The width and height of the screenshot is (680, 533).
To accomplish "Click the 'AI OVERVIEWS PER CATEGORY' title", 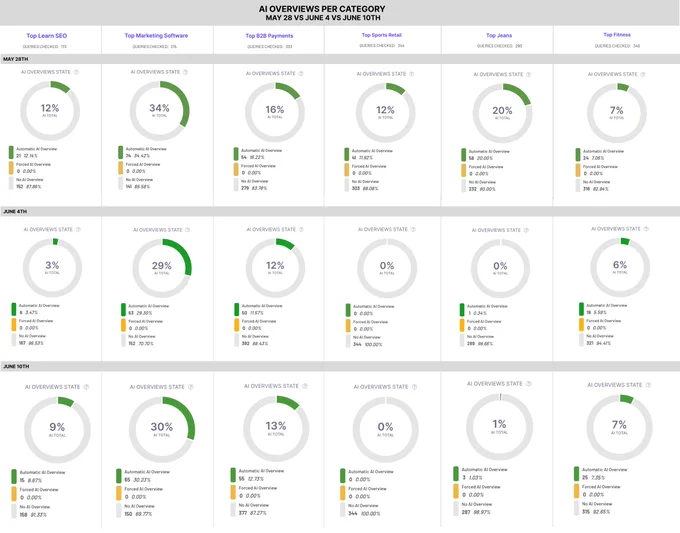I will [322, 9].
